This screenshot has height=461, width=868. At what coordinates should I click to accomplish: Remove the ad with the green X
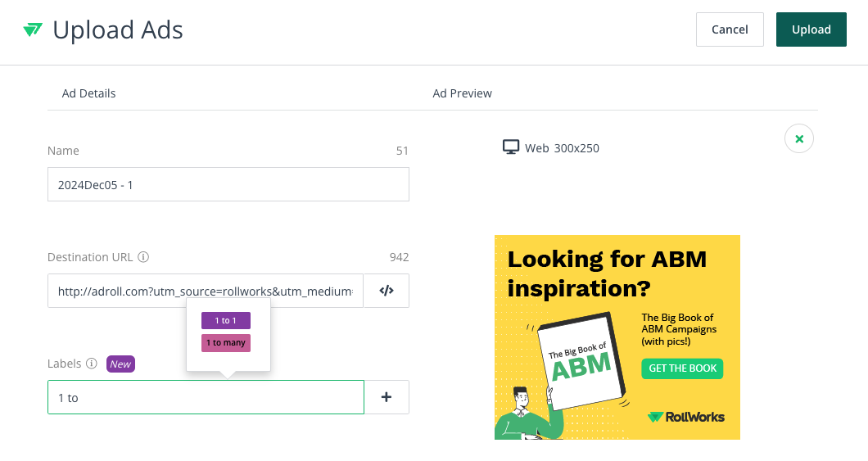coord(798,139)
